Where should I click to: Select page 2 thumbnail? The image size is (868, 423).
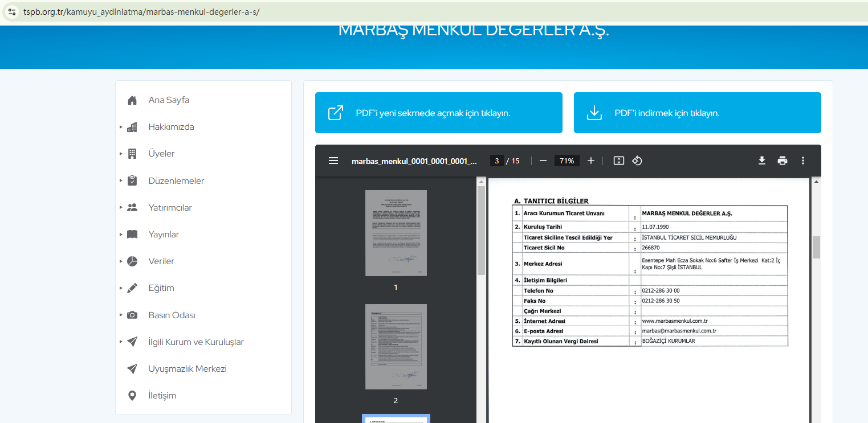(x=396, y=347)
